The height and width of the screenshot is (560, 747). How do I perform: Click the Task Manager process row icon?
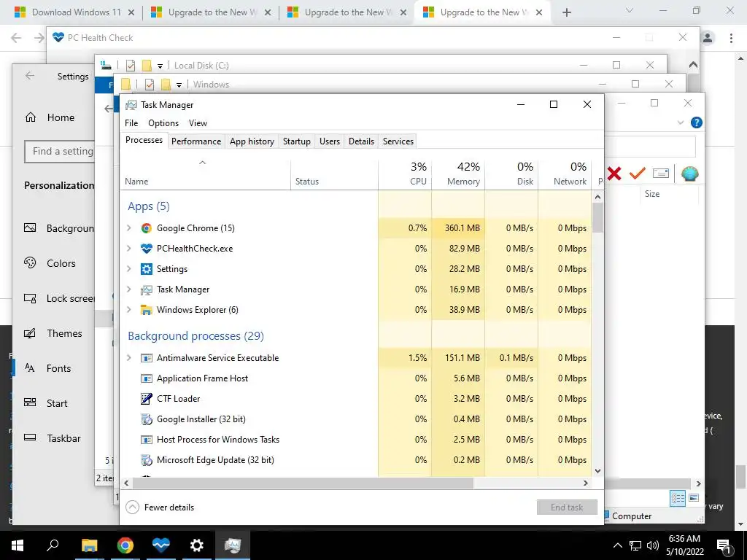146,289
